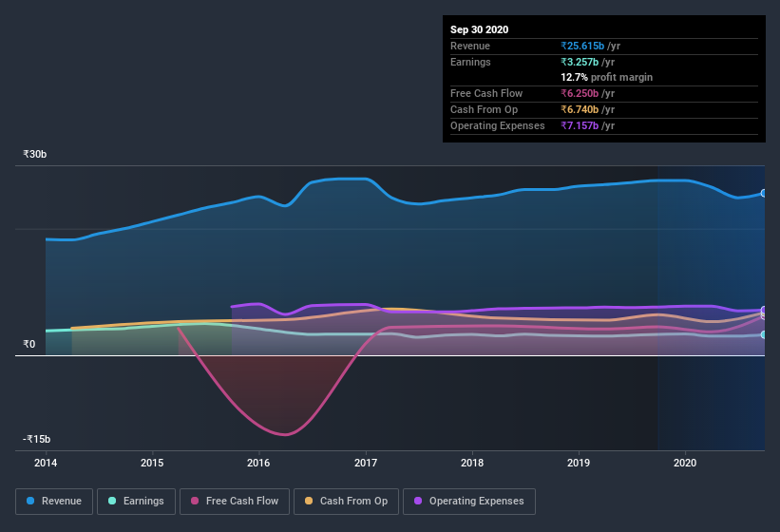This screenshot has height=532, width=780.
Task: Click the Cash From Op row label in tooltip
Action: coord(484,109)
